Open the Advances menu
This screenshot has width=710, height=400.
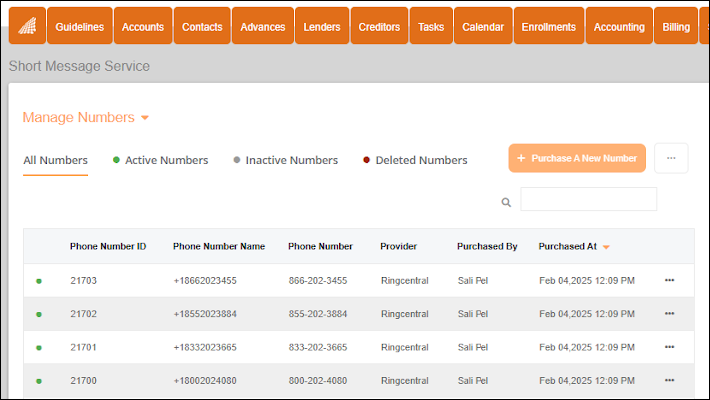263,26
